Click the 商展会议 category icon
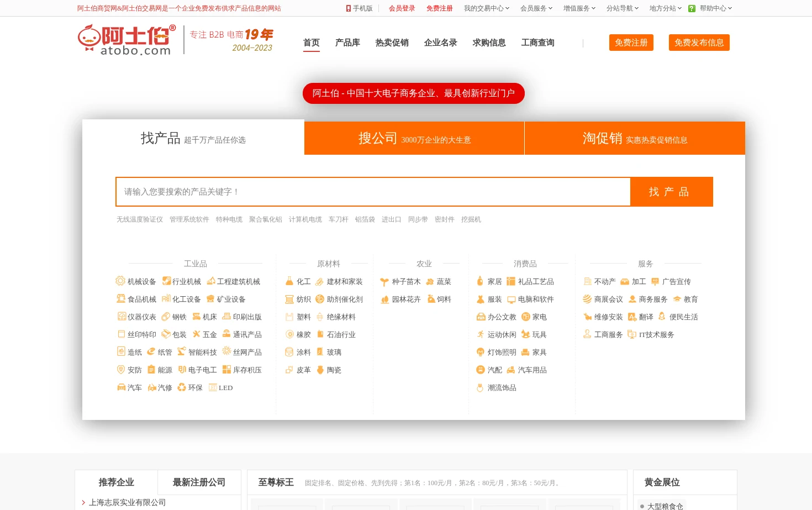The image size is (812, 510). coord(587,299)
